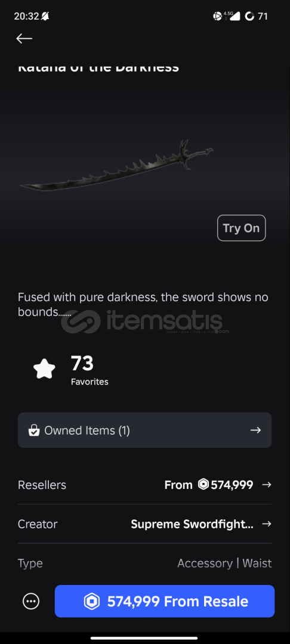The height and width of the screenshot is (644, 290).
Task: Tap the Robux icon on the From Resale button
Action: 92,601
